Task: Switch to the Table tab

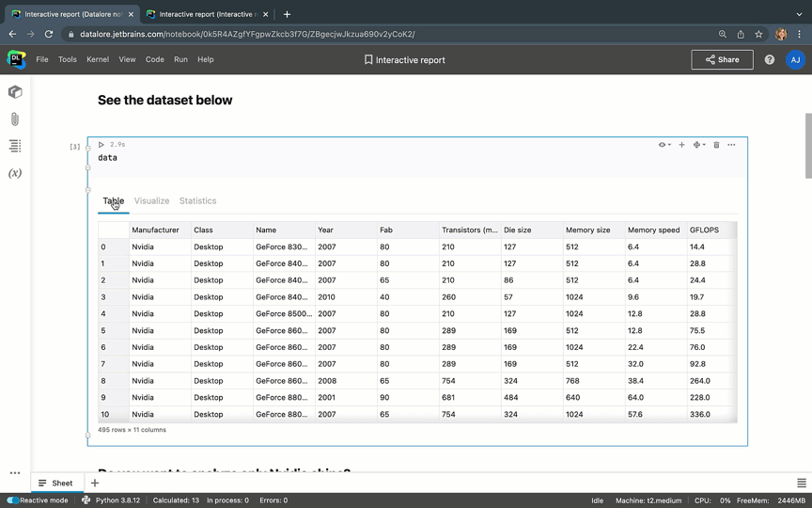Action: point(114,201)
